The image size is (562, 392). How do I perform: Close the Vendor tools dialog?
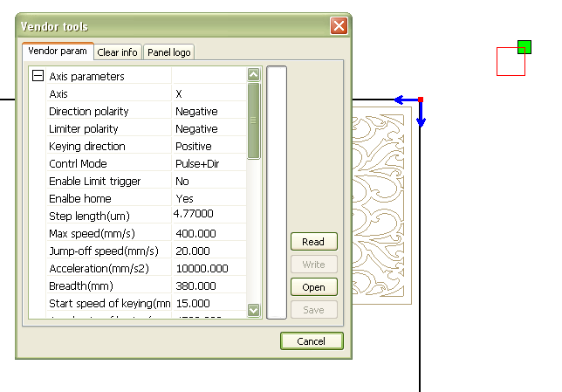[x=339, y=26]
